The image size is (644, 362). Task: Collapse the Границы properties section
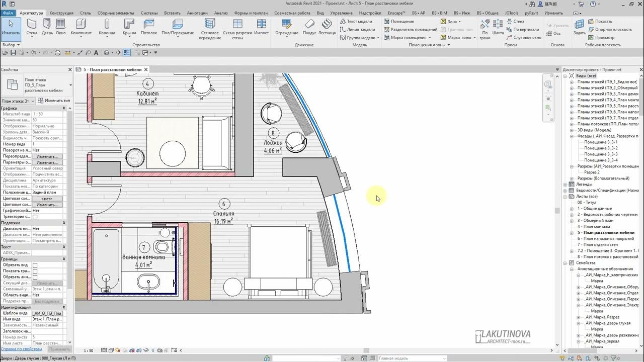click(64, 259)
